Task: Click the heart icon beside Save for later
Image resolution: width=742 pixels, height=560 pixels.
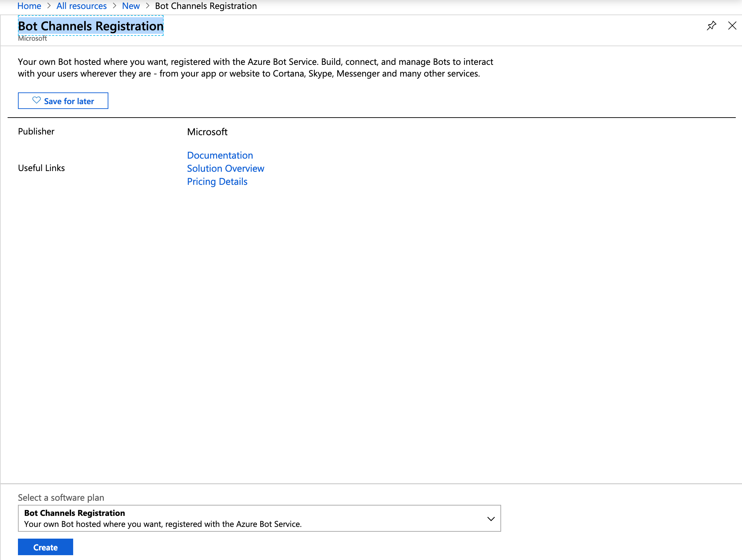Action: pyautogui.click(x=37, y=100)
